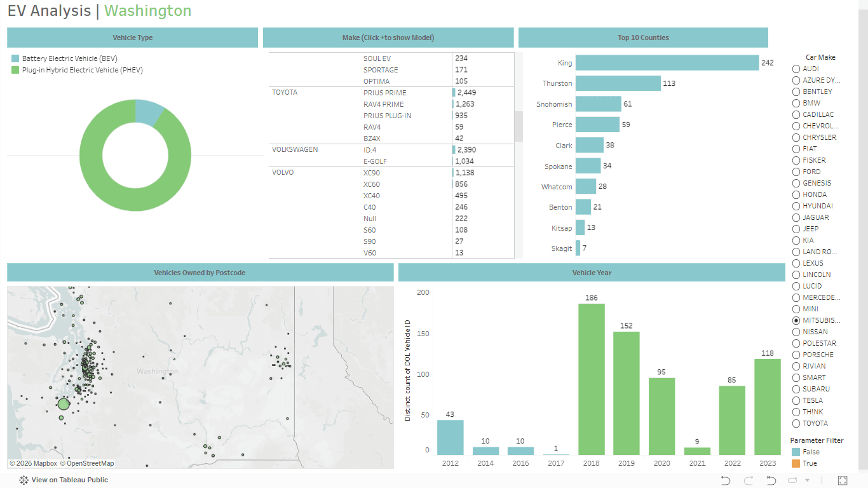Select the AUDI car make radio button
Screen dimensions: 868x488
click(796, 69)
